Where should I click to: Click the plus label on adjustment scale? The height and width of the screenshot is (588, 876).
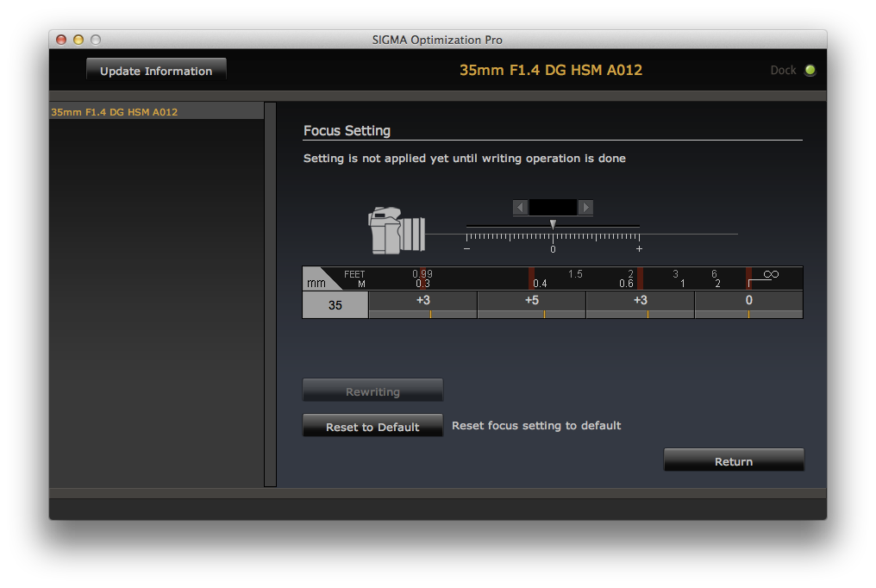[639, 249]
